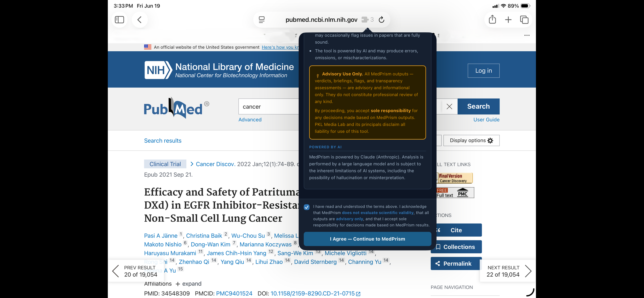The image size is (644, 298).
Task: Open the page reader menu icon
Action: pyautogui.click(x=261, y=19)
